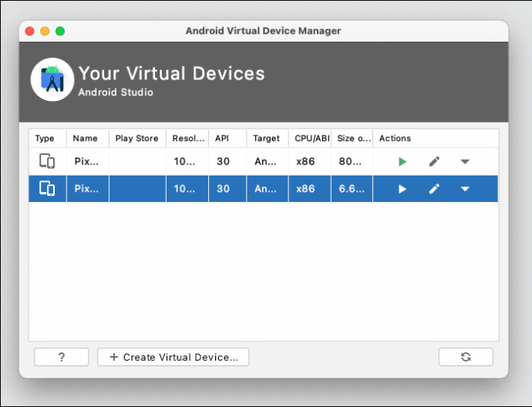Open actions dropdown in the 6.6... row
The height and width of the screenshot is (407, 532).
(465, 189)
